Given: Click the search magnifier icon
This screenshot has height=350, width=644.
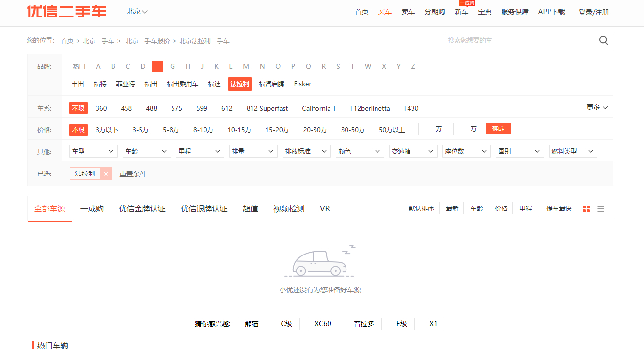Looking at the screenshot, I should tap(603, 40).
